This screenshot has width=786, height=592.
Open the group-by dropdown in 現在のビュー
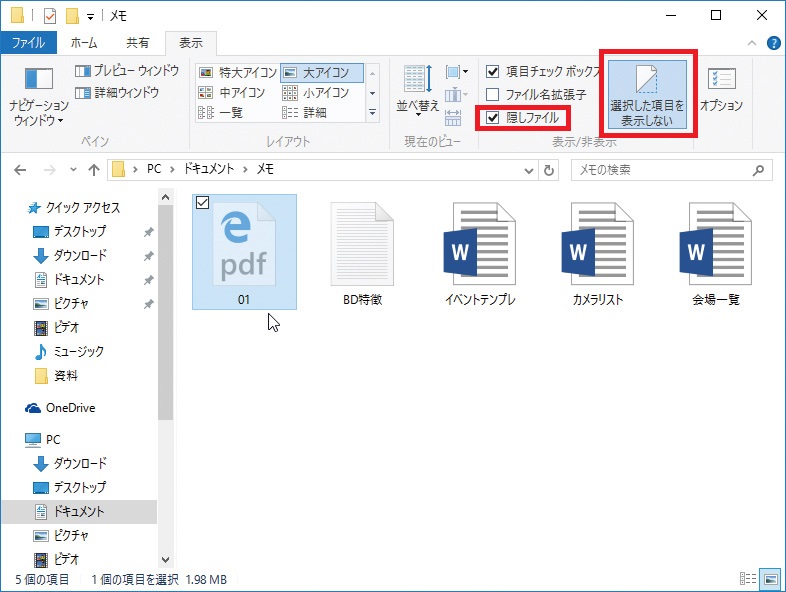456,72
